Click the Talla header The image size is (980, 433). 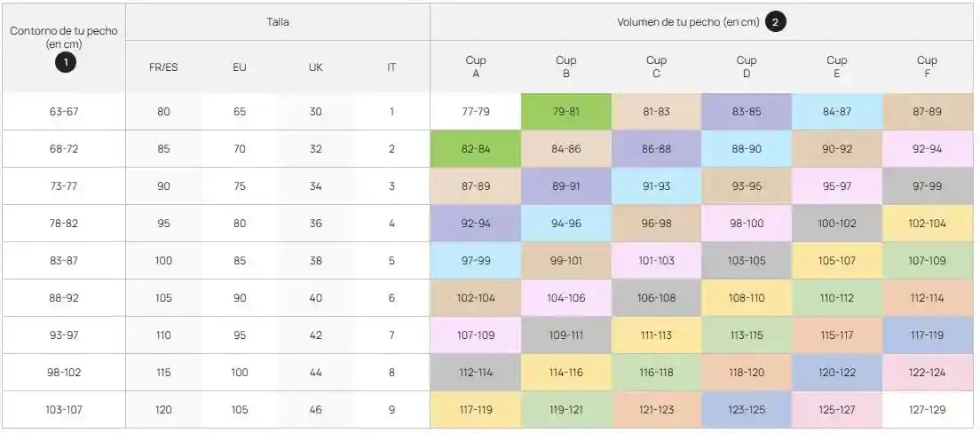pyautogui.click(x=278, y=22)
